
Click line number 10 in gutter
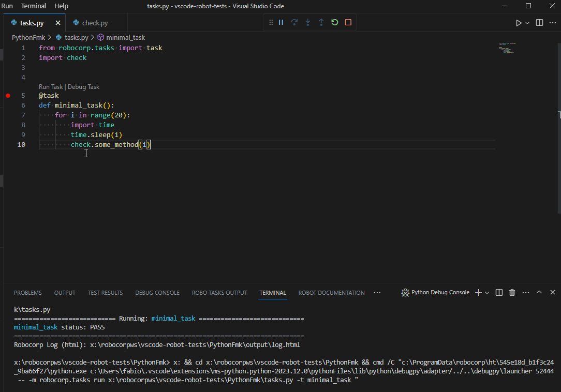[21, 144]
